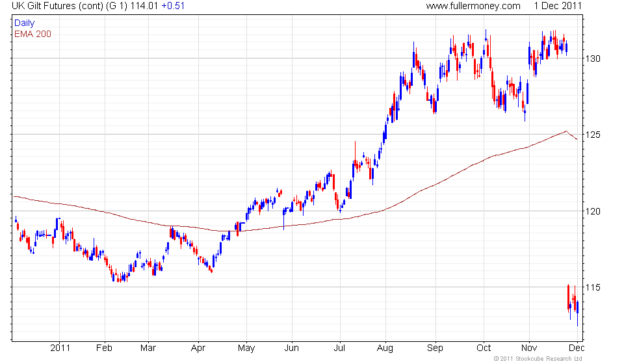Click the 115 price axis label
Image resolution: width=637 pixels, height=364 pixels.
593,287
